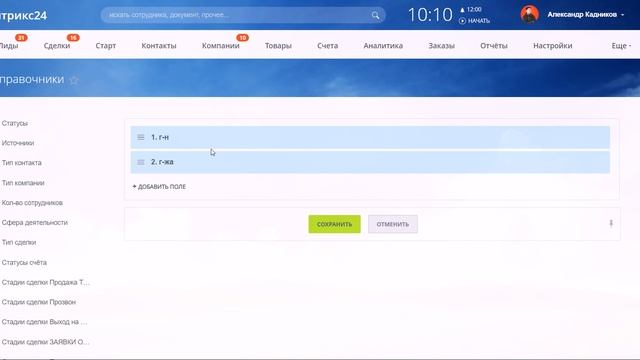The width and height of the screenshot is (640, 360).
Task: Click the green Сохранить button
Action: (x=334, y=224)
